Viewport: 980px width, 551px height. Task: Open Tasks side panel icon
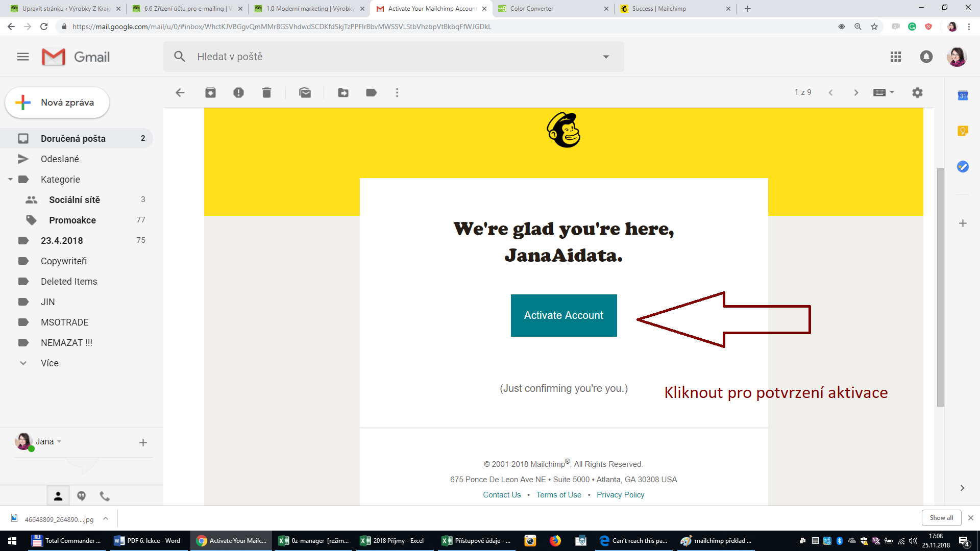(x=963, y=167)
